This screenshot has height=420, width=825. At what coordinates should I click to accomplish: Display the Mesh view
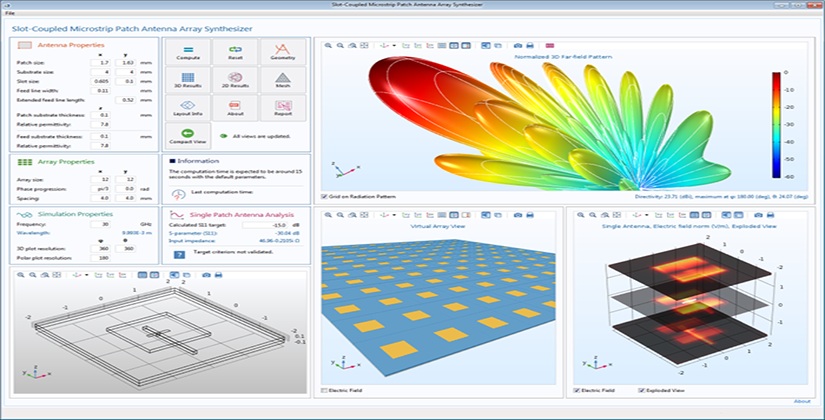[x=282, y=81]
